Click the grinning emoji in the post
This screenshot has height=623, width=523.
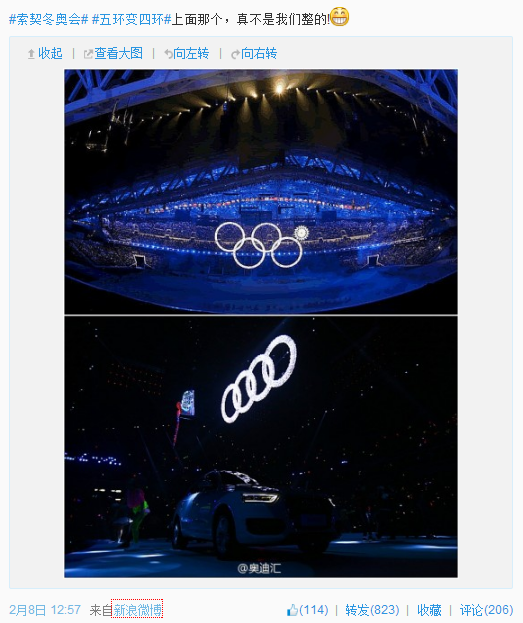pyautogui.click(x=339, y=17)
